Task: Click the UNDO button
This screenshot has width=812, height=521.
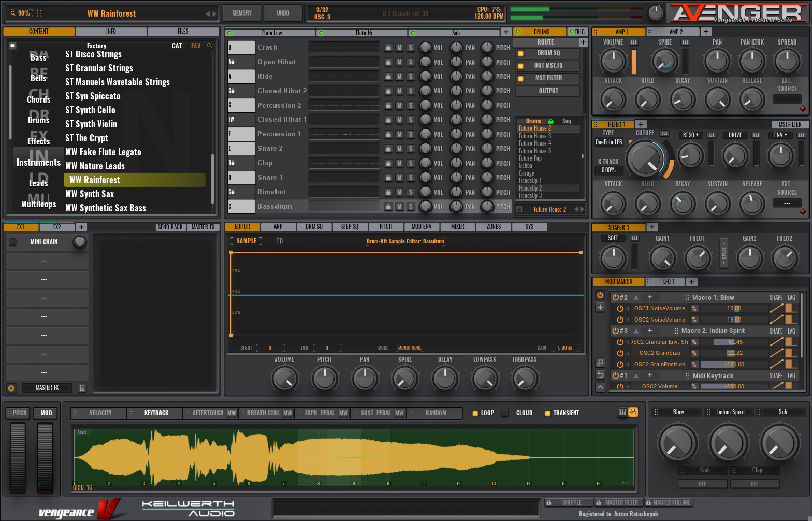Action: pyautogui.click(x=283, y=13)
